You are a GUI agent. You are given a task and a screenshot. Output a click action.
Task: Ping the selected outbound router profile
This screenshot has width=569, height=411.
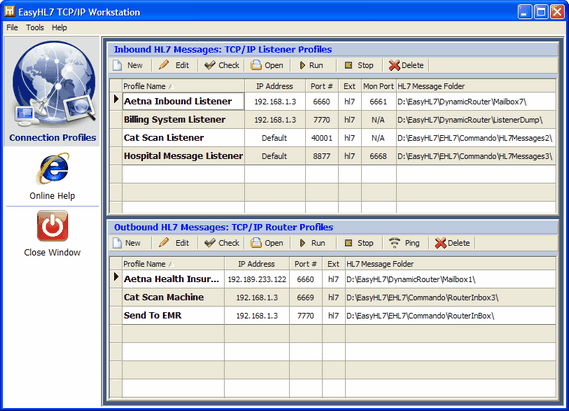[x=404, y=243]
